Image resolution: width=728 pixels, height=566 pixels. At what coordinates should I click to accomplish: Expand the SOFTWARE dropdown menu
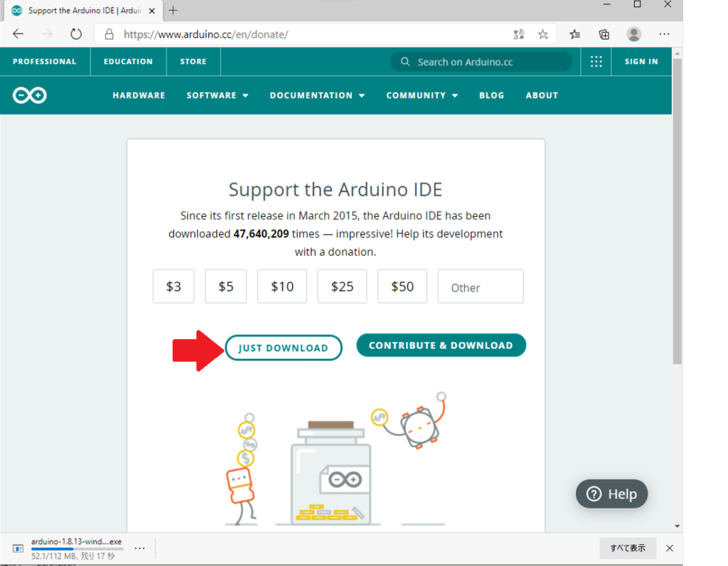coord(218,95)
